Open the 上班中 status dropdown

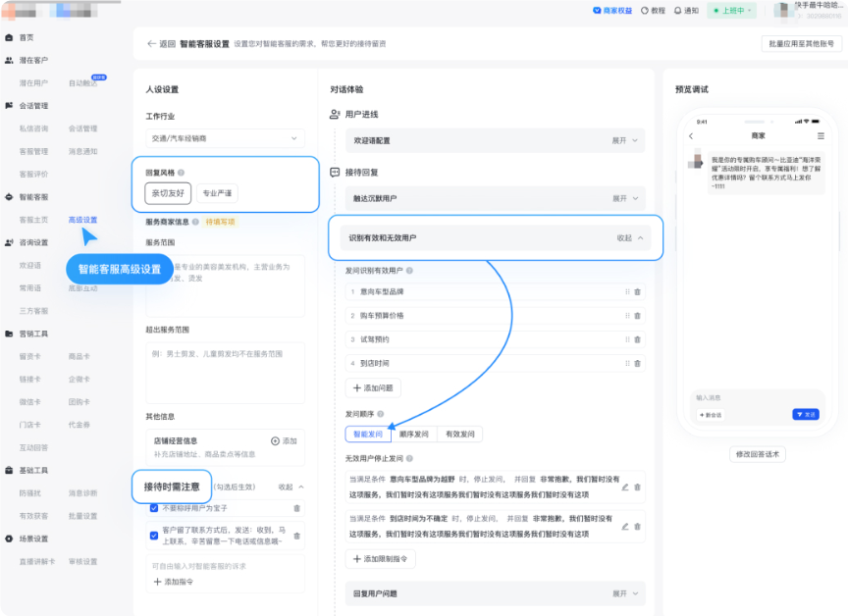(x=732, y=10)
